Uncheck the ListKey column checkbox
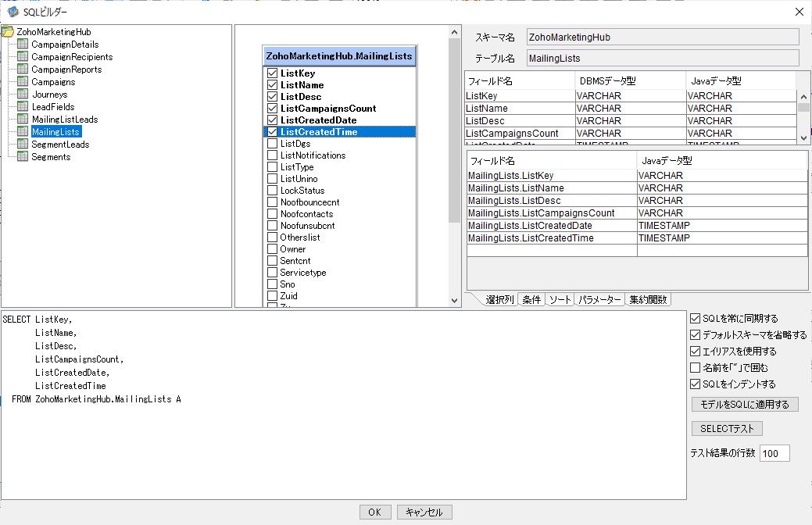 pyautogui.click(x=273, y=73)
